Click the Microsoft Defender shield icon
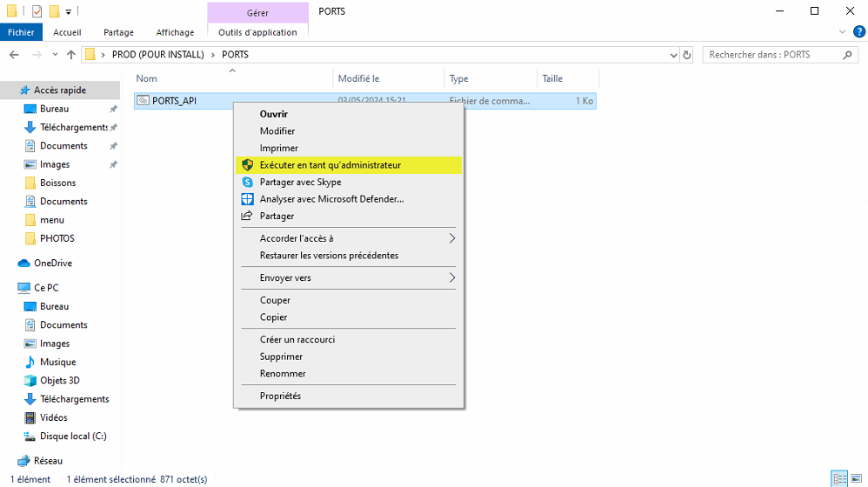868x487 pixels. pyautogui.click(x=247, y=199)
